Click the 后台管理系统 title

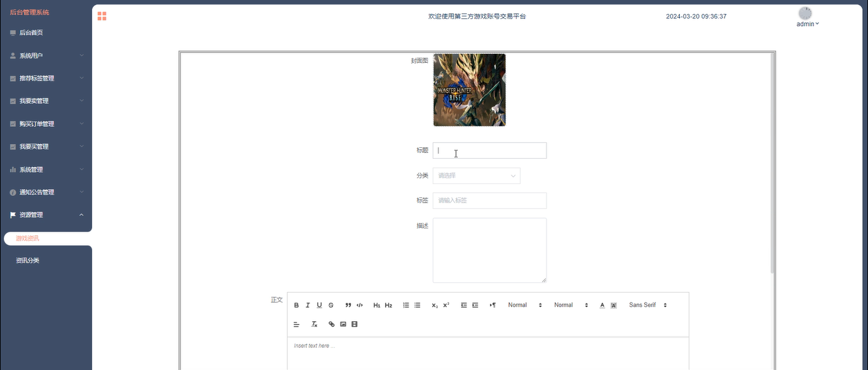click(x=29, y=13)
